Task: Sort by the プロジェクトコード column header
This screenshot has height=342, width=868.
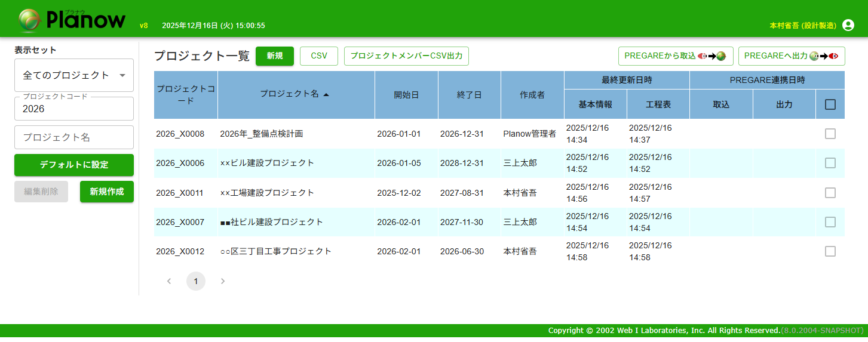Action: pos(186,95)
